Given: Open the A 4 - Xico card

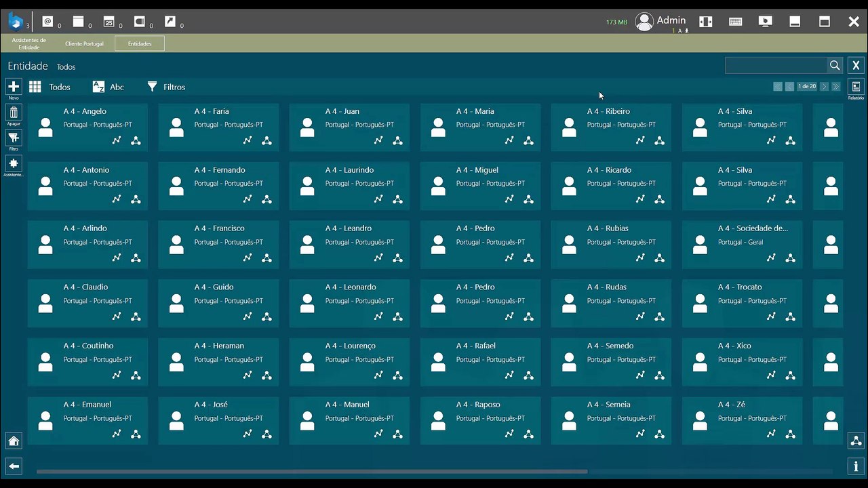Looking at the screenshot, I should [743, 361].
